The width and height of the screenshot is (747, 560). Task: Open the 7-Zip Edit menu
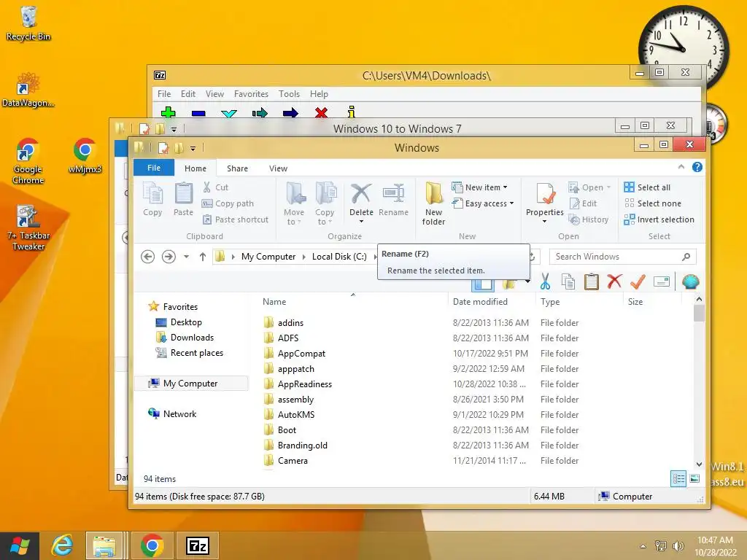(188, 94)
